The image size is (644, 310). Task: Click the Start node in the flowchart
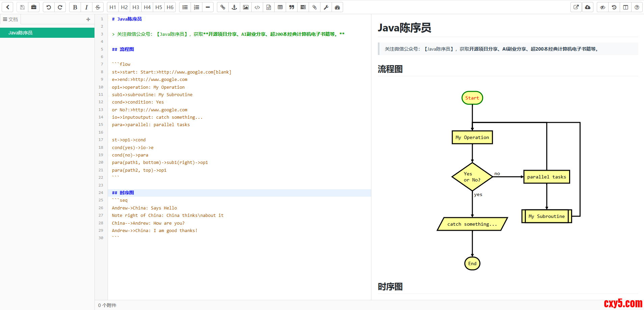click(x=472, y=98)
